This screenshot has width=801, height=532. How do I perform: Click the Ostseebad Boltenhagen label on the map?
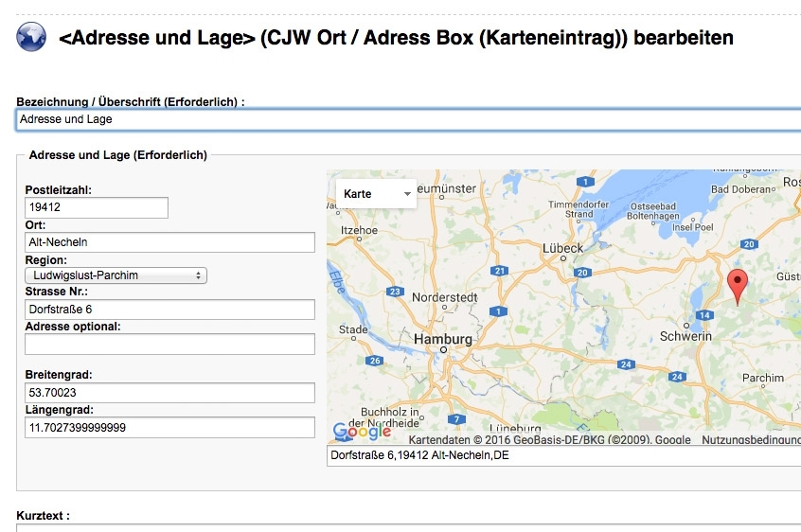653,211
